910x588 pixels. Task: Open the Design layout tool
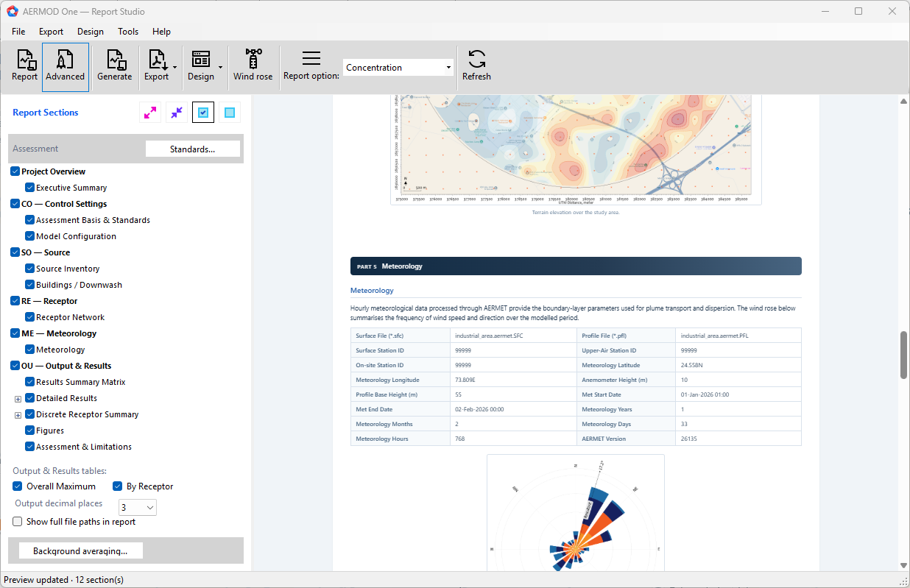click(200, 66)
